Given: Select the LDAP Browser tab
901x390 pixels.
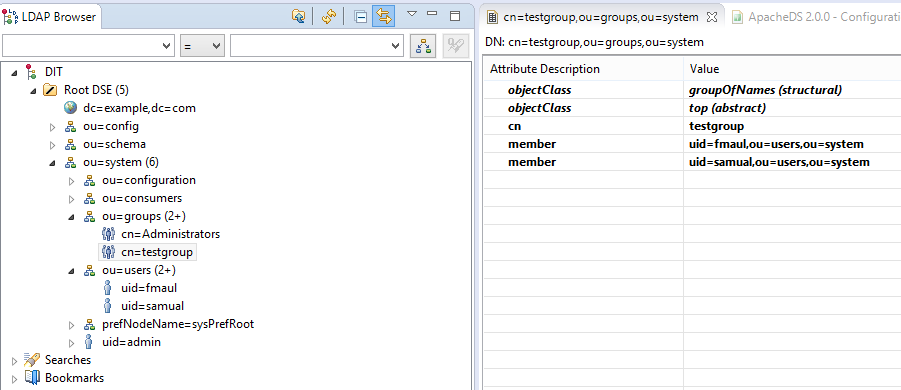Looking at the screenshot, I should coord(51,17).
